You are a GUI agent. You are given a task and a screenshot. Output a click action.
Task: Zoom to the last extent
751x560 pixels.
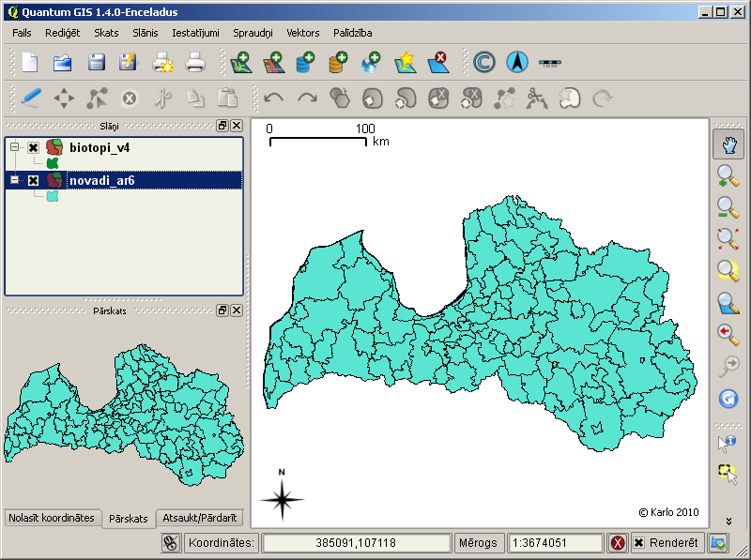[728, 335]
